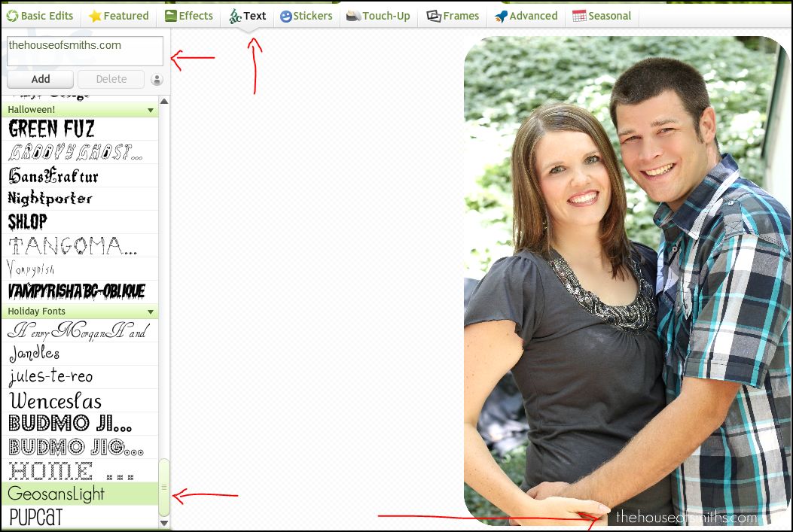This screenshot has width=793, height=532.
Task: Click the Advanced rocket icon
Action: pos(501,16)
